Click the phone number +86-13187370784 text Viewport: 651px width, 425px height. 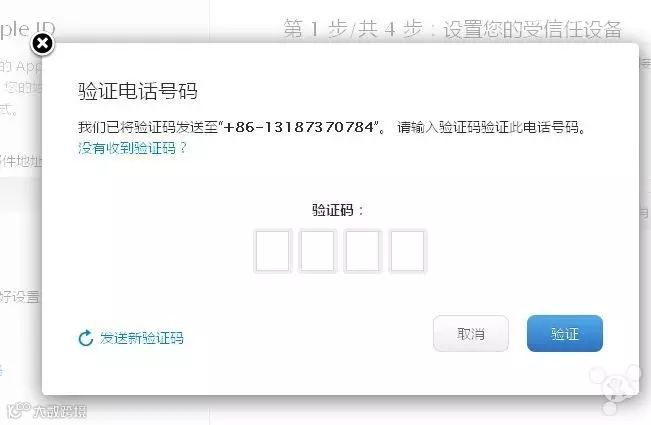click(x=299, y=127)
